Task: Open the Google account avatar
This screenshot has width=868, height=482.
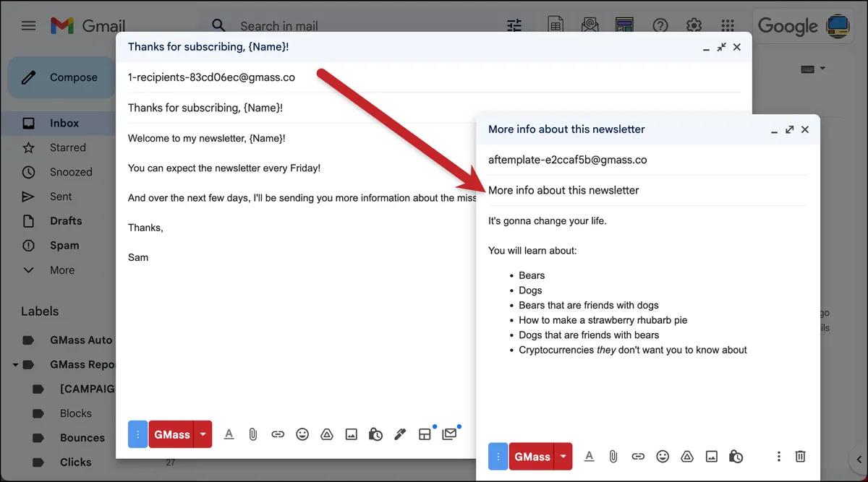Action: click(x=839, y=26)
